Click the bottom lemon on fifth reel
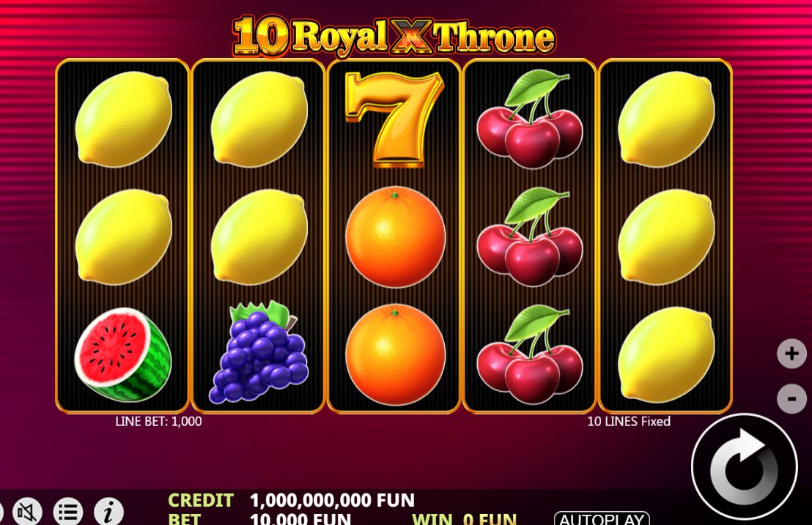 [666, 355]
